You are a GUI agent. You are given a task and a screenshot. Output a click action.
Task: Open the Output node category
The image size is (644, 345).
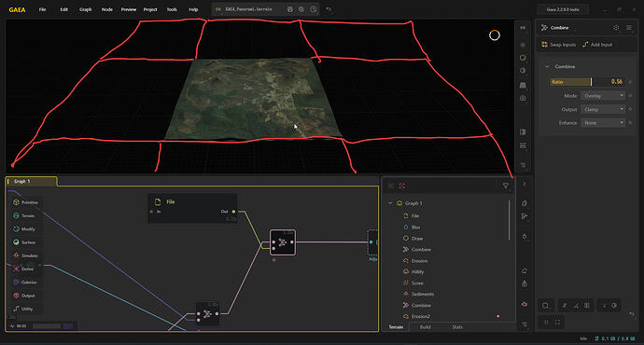24,296
